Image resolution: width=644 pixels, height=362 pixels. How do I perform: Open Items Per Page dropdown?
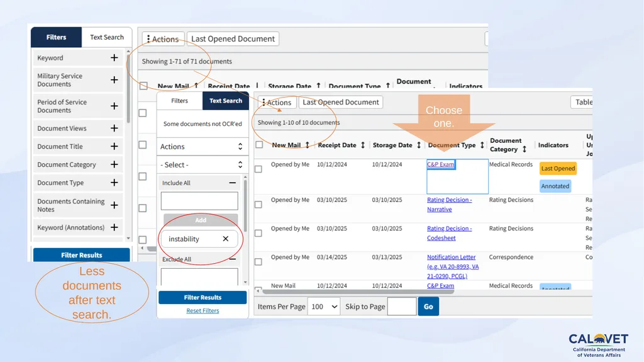(324, 307)
